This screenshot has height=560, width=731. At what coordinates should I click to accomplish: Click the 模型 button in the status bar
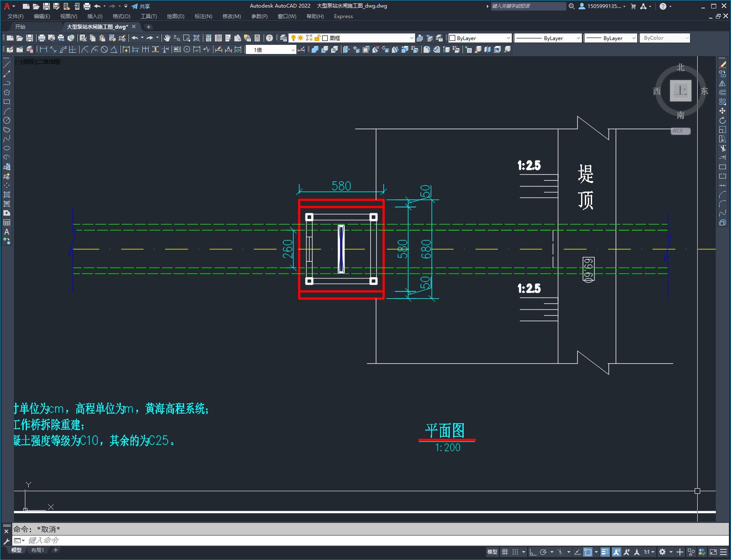click(492, 552)
